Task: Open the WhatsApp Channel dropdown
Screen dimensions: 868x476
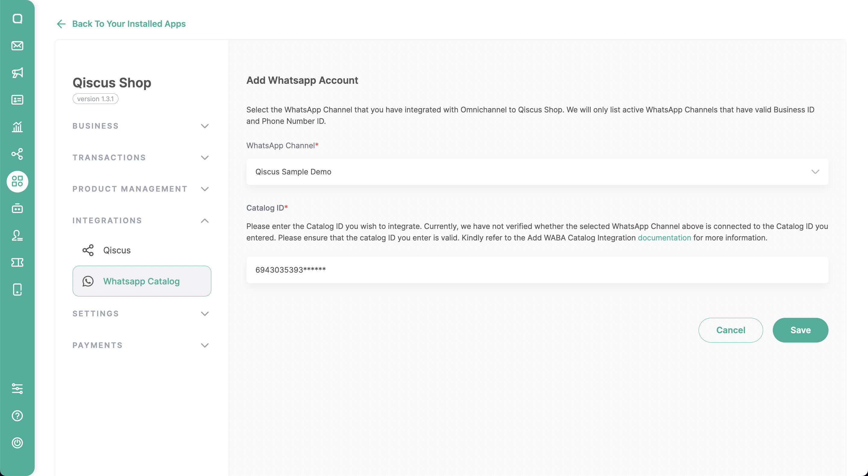Action: (537, 172)
